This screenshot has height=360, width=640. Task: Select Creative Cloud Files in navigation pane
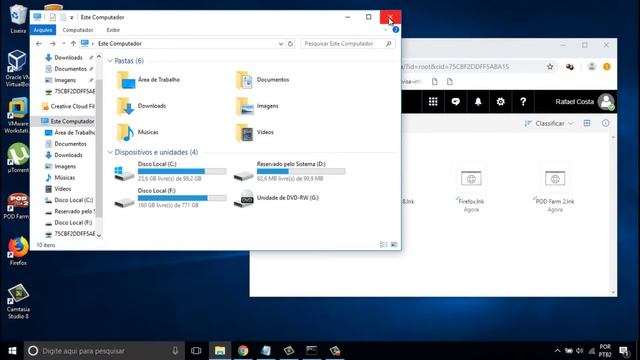point(68,106)
